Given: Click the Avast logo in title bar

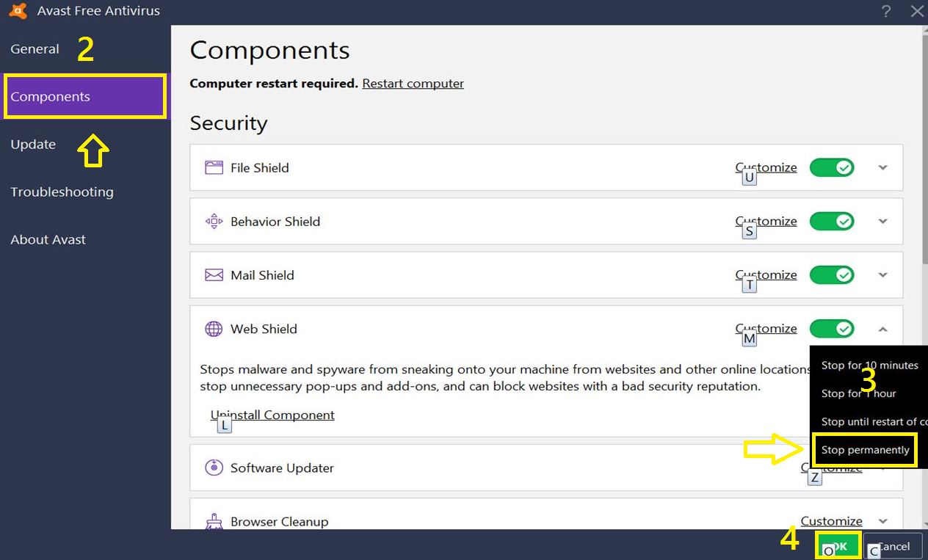Looking at the screenshot, I should (18, 11).
